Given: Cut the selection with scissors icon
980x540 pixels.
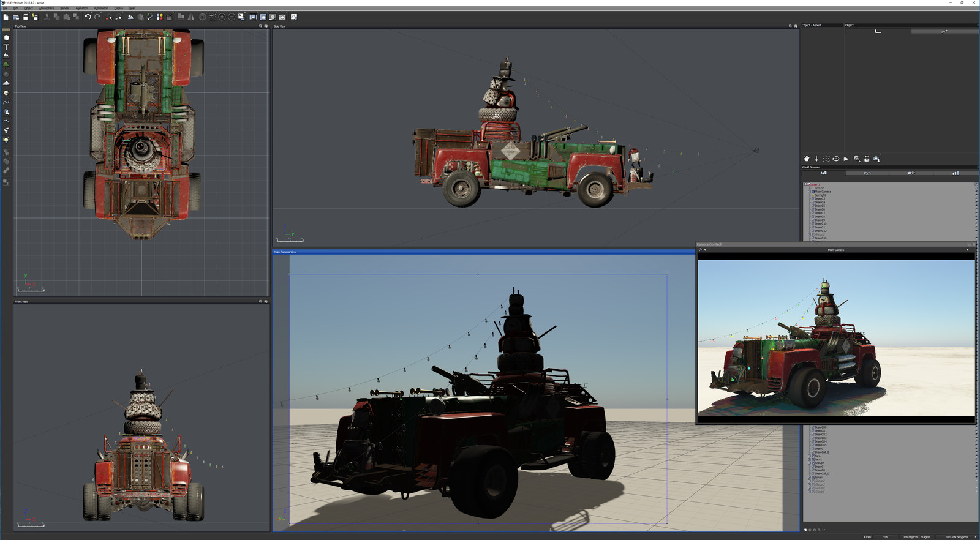Looking at the screenshot, I should pos(47,17).
